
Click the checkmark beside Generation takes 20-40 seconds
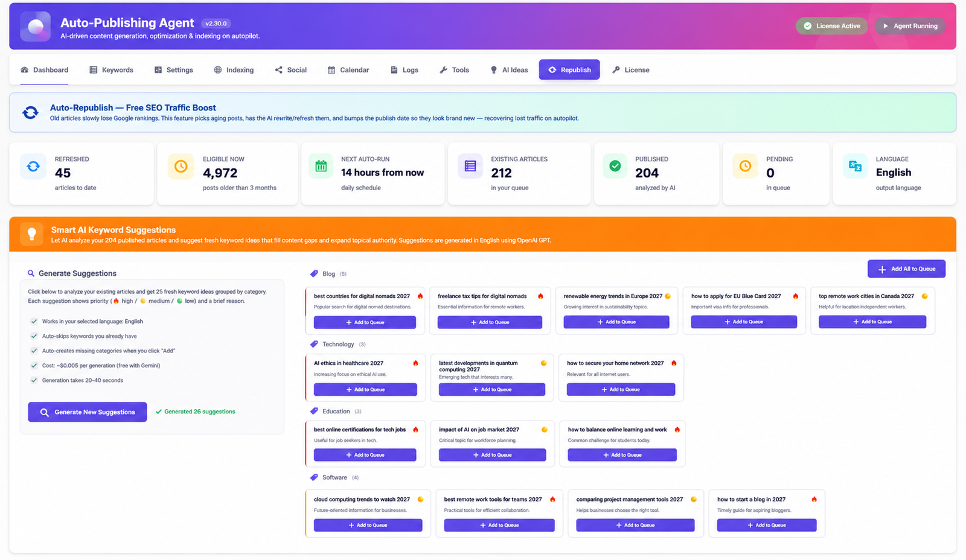pos(34,380)
